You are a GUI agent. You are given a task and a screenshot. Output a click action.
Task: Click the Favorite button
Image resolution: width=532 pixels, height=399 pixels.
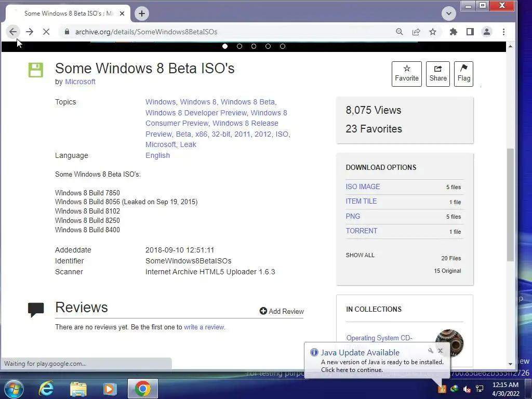coord(406,74)
